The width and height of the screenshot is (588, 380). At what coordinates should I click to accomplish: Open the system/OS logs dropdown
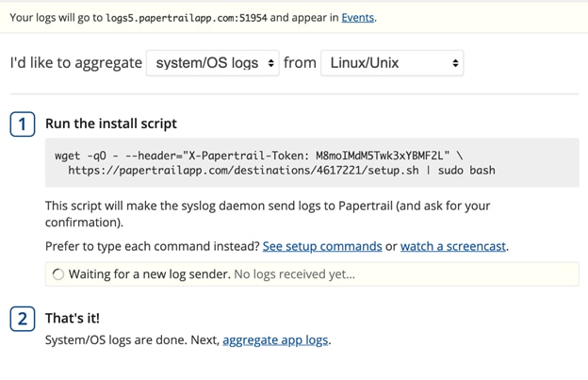click(213, 63)
